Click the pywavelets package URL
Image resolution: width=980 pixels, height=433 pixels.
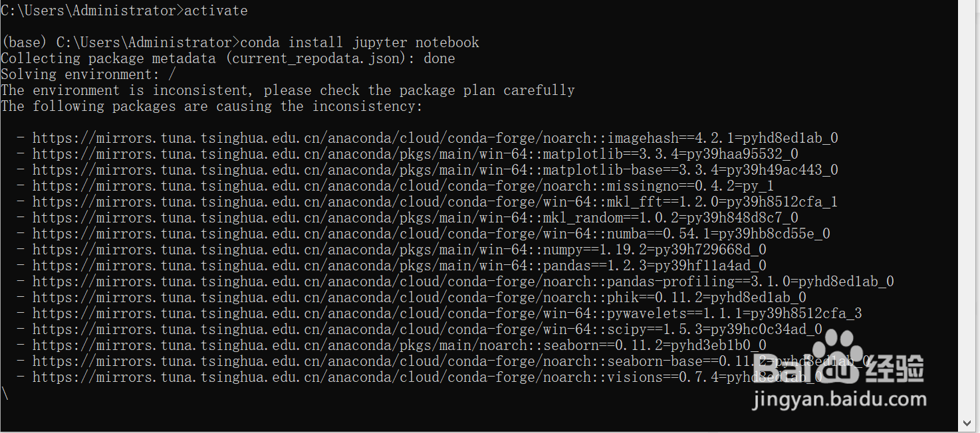[x=447, y=313]
